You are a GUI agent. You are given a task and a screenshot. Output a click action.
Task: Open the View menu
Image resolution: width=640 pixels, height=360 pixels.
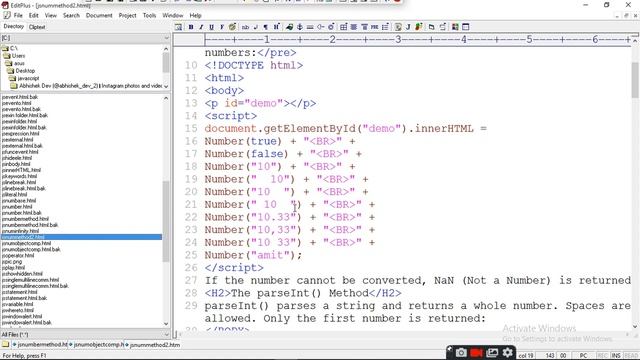(51, 15)
